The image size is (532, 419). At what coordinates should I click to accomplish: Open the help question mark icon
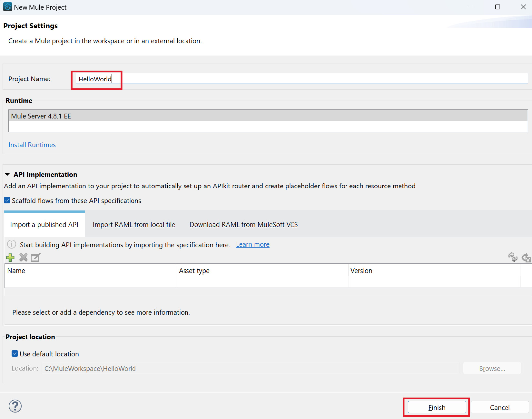pos(15,406)
